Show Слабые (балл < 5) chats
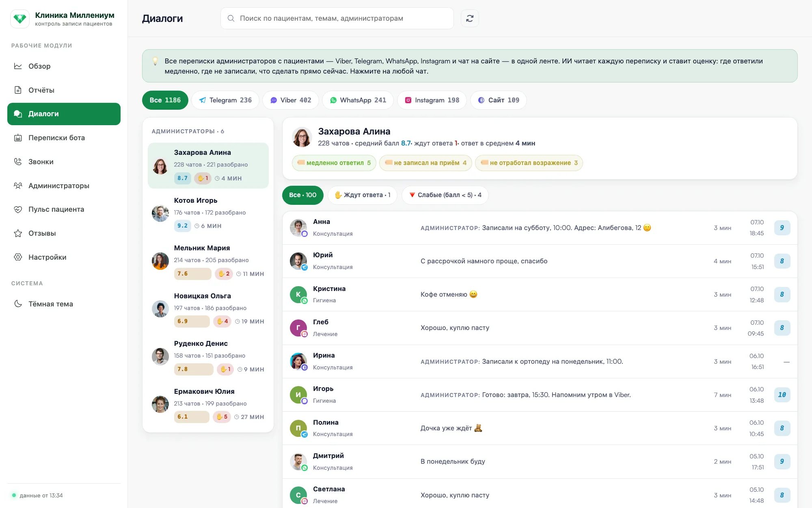Image resolution: width=812 pixels, height=508 pixels. tap(445, 195)
